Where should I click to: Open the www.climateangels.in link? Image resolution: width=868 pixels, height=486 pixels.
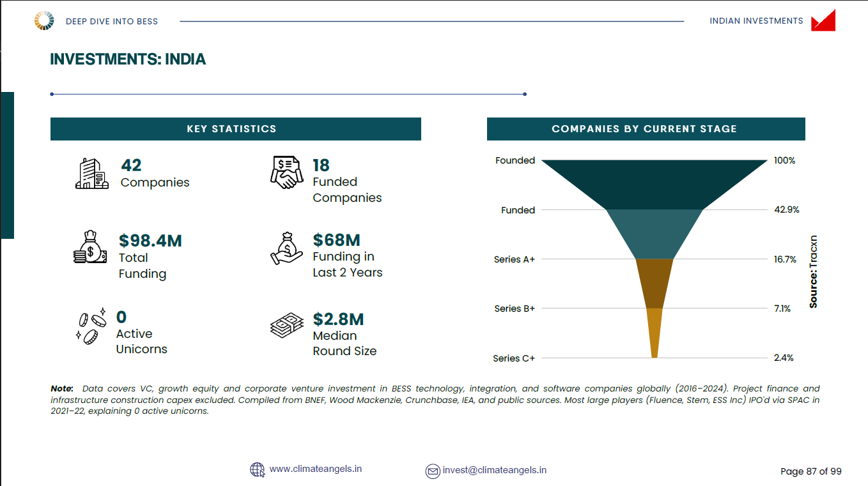(316, 469)
